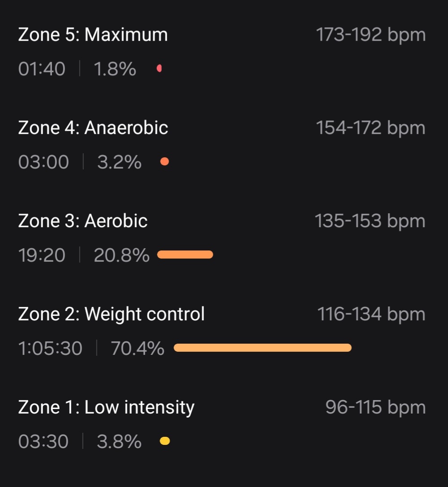
Task: Tap the yellow Zone 1 indicator dot
Action: point(165,441)
